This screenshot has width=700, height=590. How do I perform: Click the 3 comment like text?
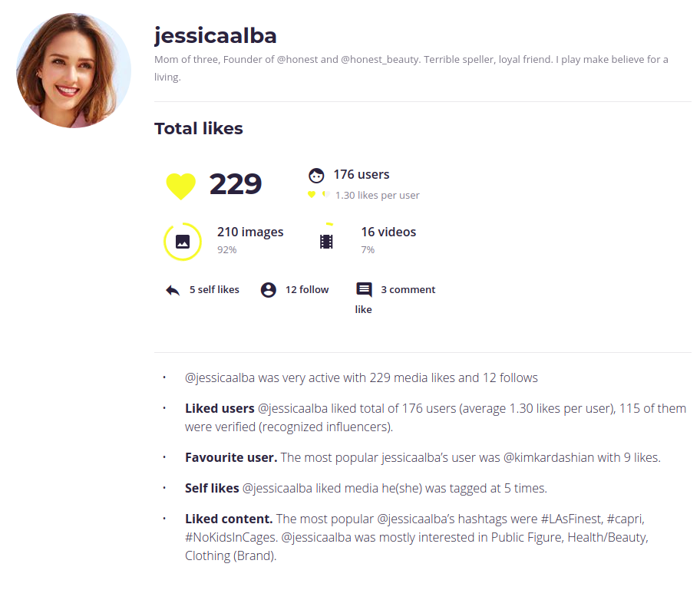click(x=408, y=289)
